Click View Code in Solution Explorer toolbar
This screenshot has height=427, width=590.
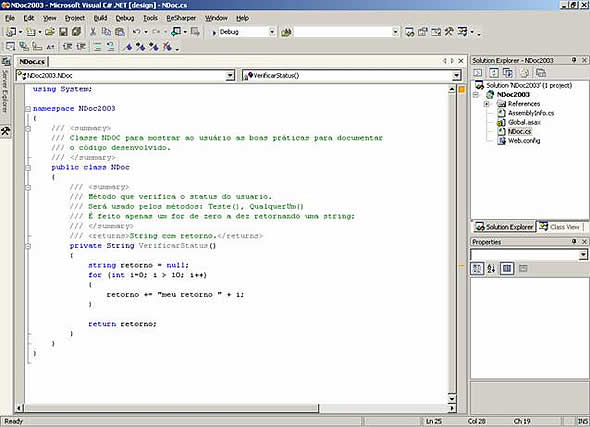(x=477, y=73)
